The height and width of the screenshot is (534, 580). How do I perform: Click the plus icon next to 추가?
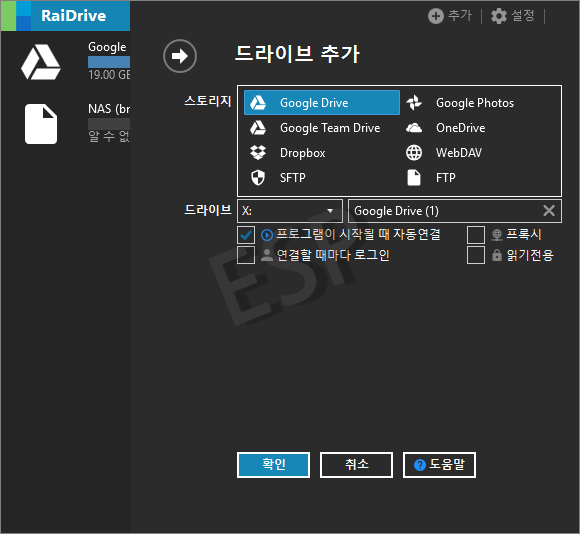(436, 16)
